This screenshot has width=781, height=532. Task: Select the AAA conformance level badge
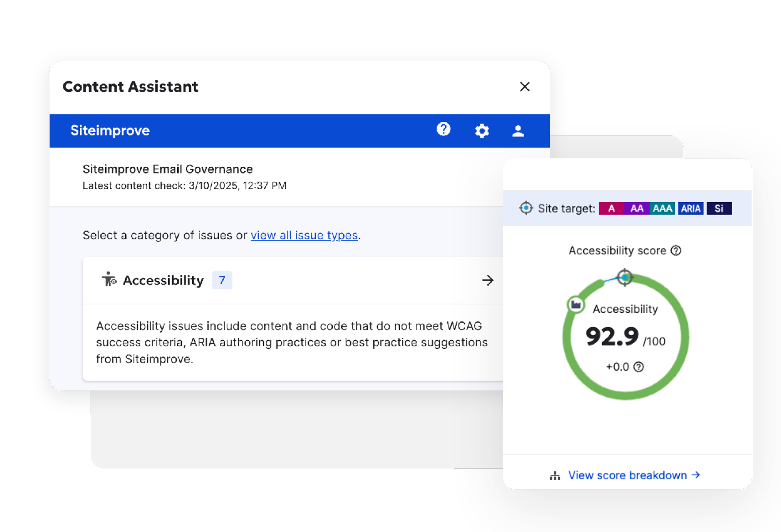click(x=662, y=208)
